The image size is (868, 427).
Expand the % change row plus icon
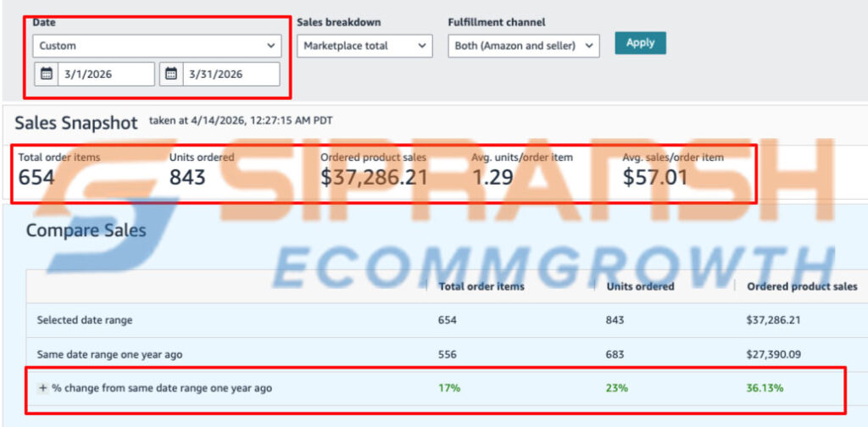pos(42,388)
